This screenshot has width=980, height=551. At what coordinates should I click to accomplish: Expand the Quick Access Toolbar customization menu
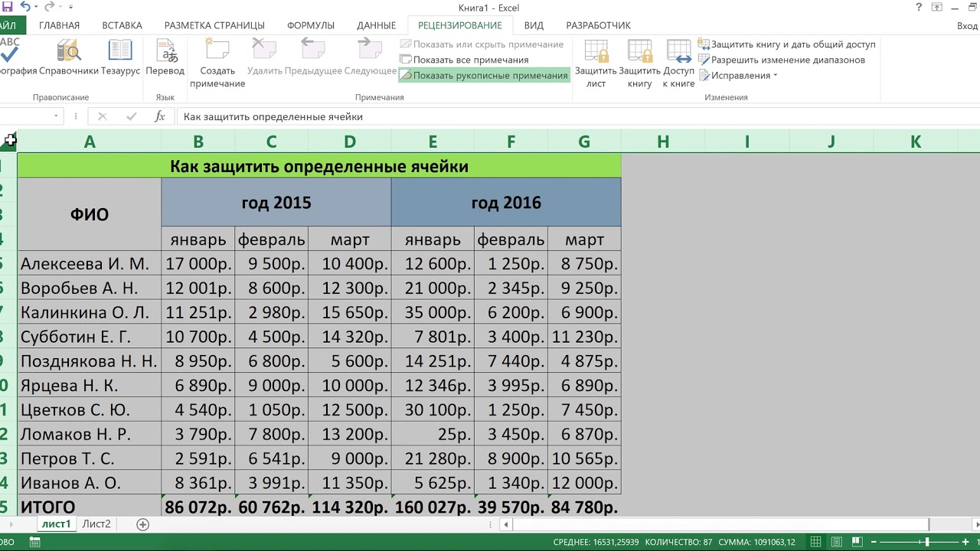click(x=71, y=8)
